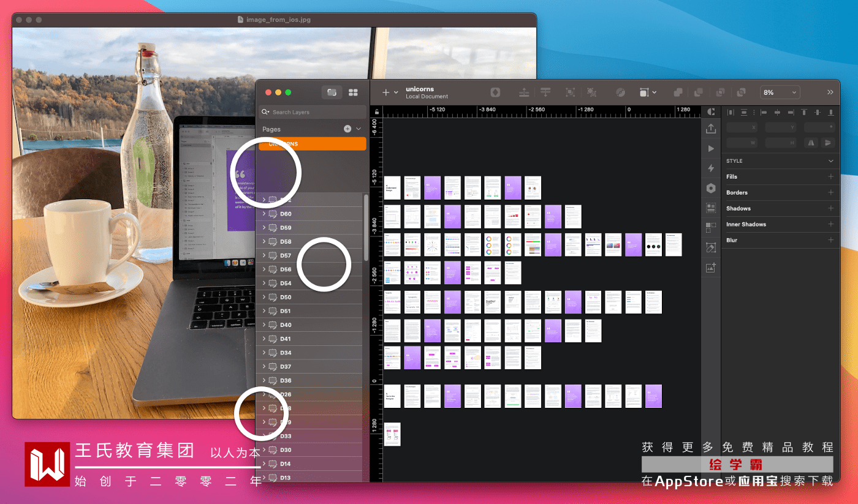The image size is (858, 504).
Task: Select the D41 layer name
Action: [x=286, y=339]
